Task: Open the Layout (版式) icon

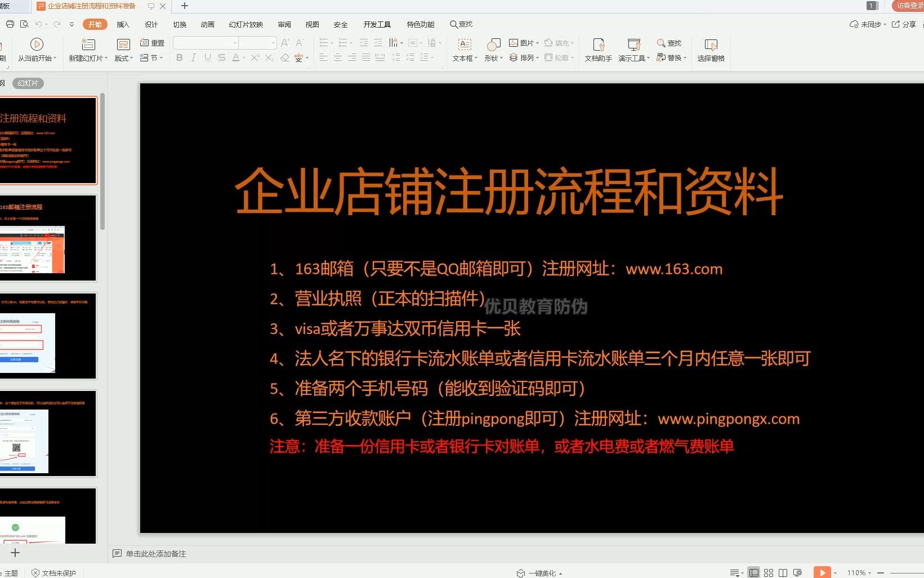Action: click(x=123, y=45)
